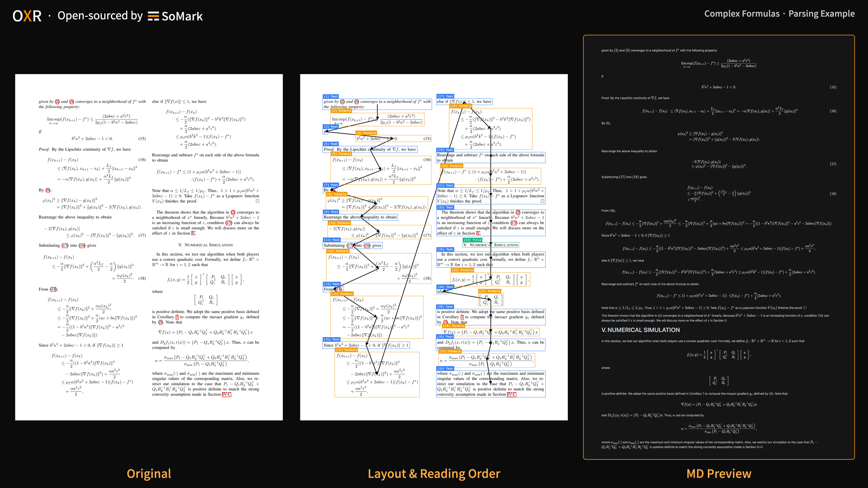The image size is (868, 488).
Task: Click 'V. NUMERICAL SIMULATION' heading in MD Preview
Action: coord(641,330)
